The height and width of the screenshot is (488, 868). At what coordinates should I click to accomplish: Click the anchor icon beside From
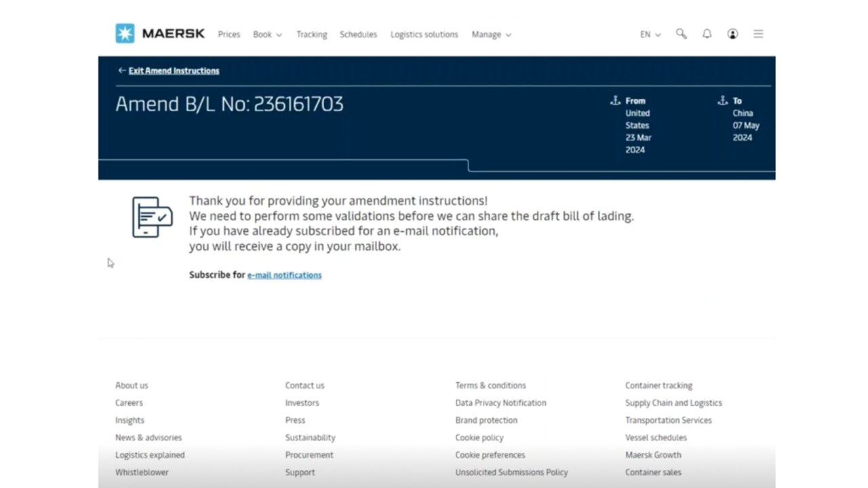[615, 100]
